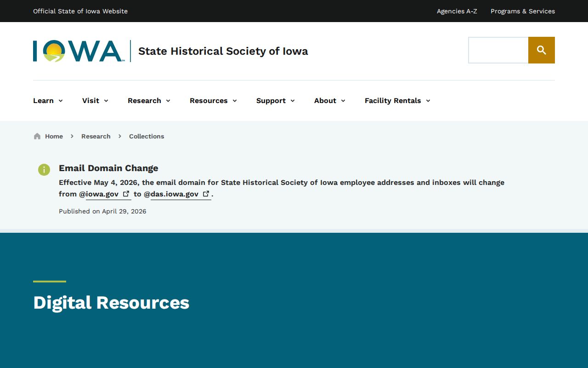Image resolution: width=588 pixels, height=368 pixels.
Task: Expand the Research menu chevron
Action: (168, 101)
